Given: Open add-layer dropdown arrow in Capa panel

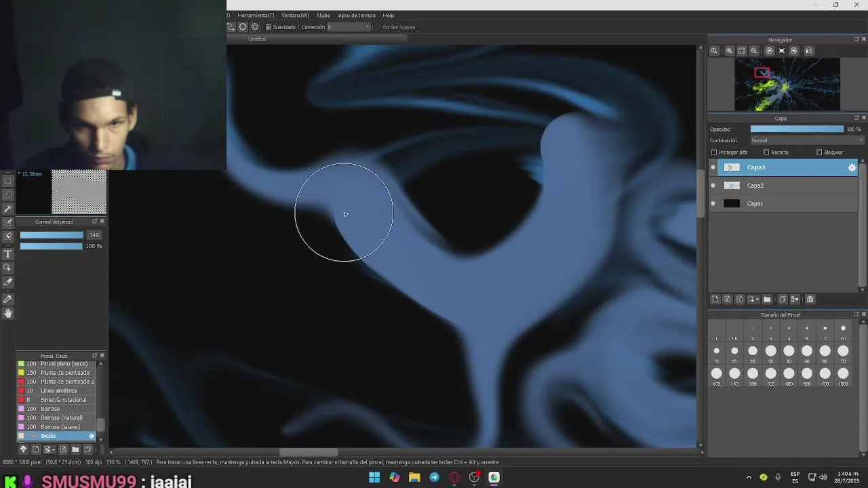Looking at the screenshot, I should [x=757, y=300].
